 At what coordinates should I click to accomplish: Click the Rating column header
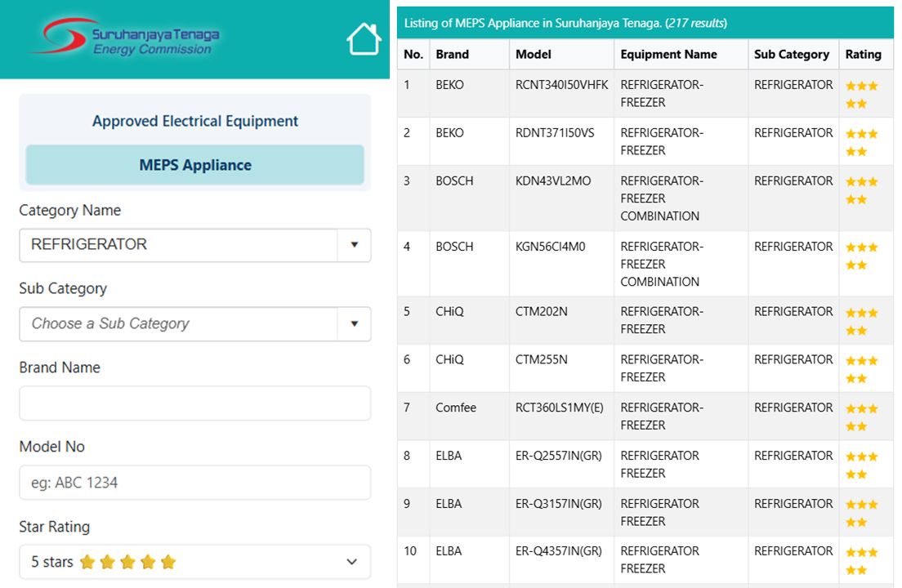863,55
